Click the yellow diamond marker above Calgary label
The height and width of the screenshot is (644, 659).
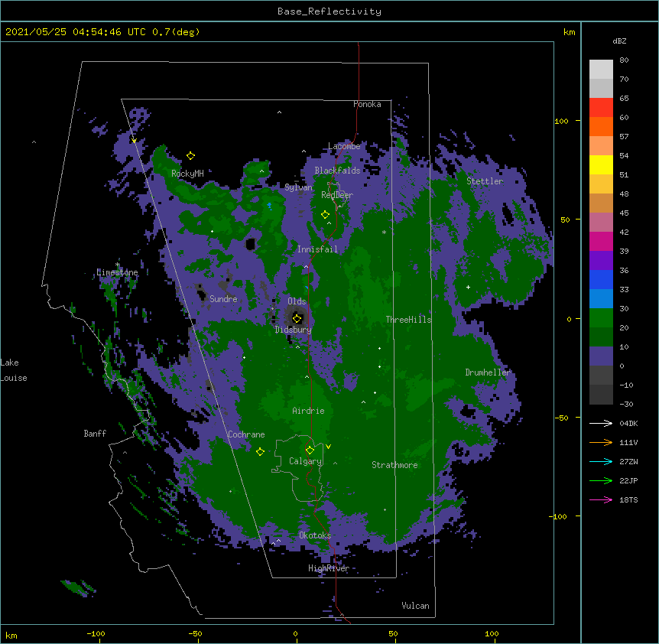pyautogui.click(x=310, y=450)
